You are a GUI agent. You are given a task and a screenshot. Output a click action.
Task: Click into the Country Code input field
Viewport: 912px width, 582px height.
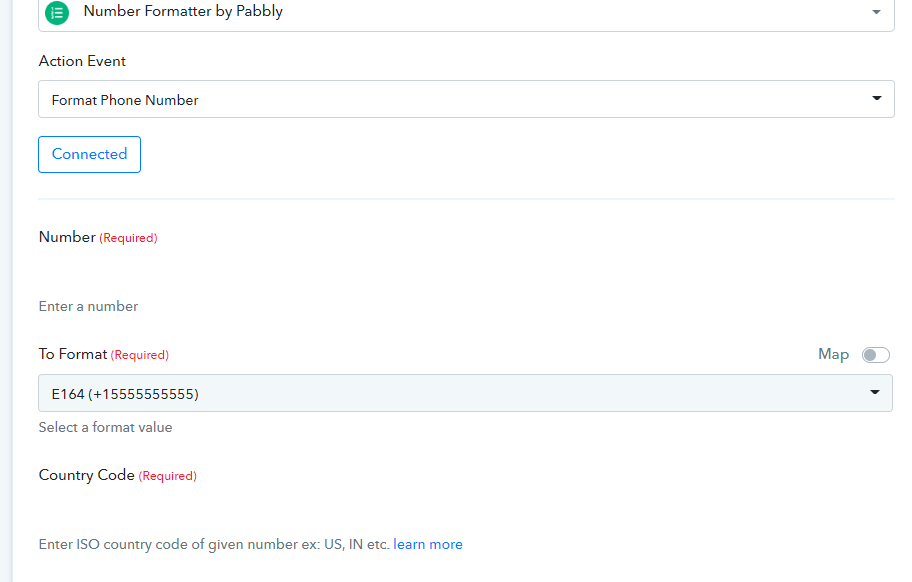click(x=466, y=510)
